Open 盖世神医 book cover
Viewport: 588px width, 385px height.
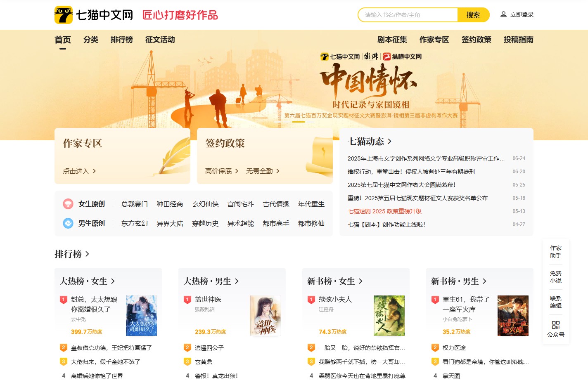[x=265, y=316]
